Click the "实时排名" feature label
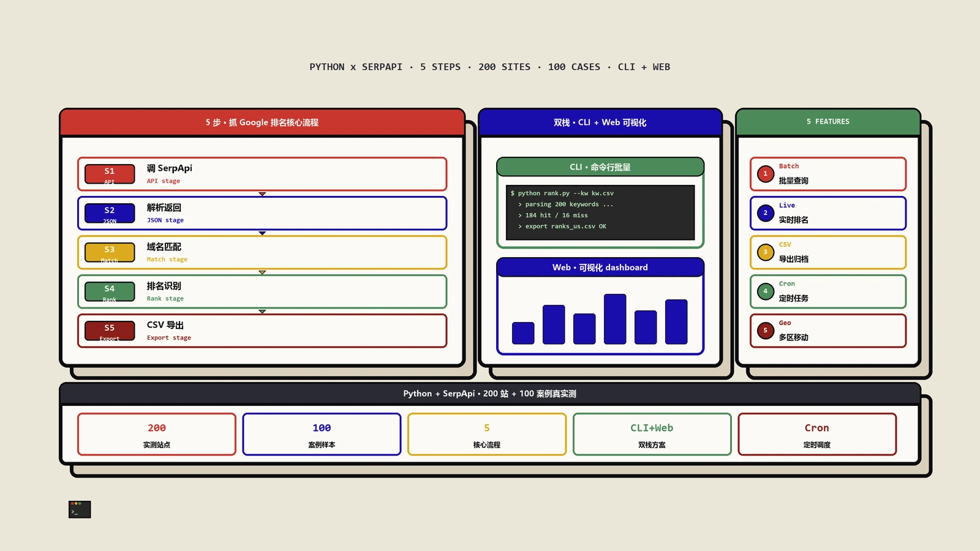Image resolution: width=980 pixels, height=551 pixels. pos(794,220)
